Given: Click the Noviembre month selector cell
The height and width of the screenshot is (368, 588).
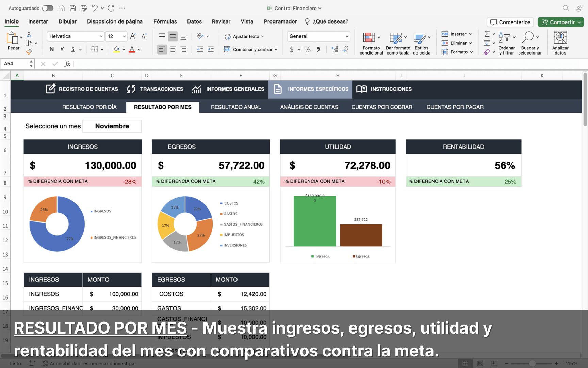Looking at the screenshot, I should click(x=112, y=126).
